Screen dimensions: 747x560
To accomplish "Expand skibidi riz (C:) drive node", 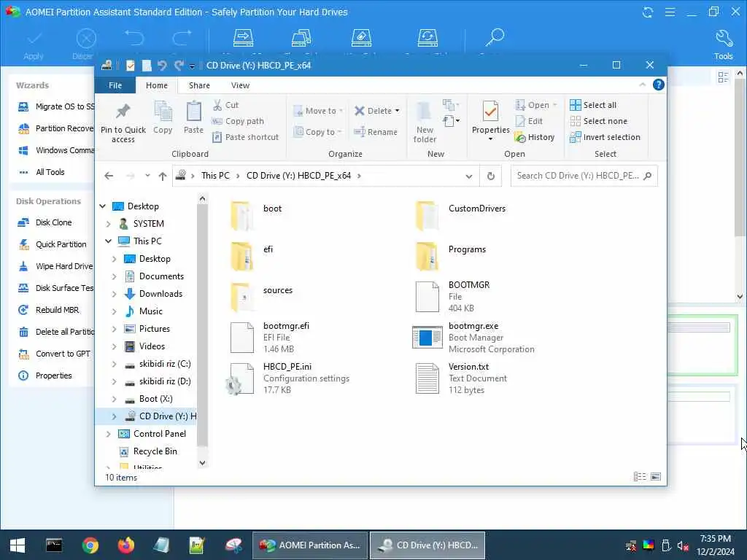I will click(x=114, y=364).
